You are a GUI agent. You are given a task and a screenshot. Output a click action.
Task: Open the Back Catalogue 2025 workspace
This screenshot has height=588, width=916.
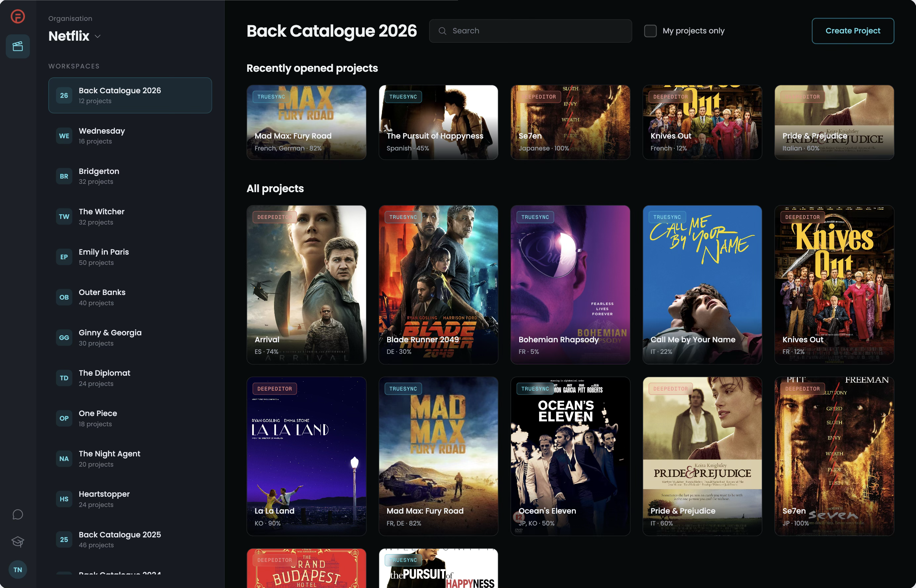click(130, 539)
